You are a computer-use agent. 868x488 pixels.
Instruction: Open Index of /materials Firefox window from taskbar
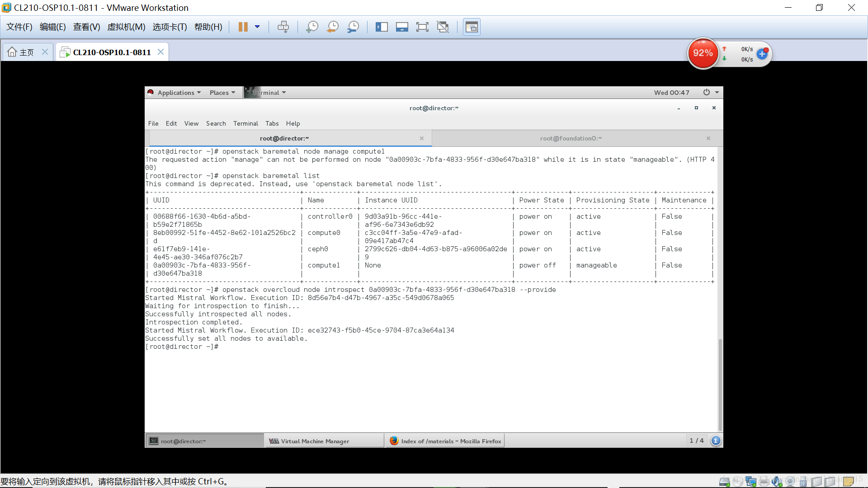click(445, 441)
